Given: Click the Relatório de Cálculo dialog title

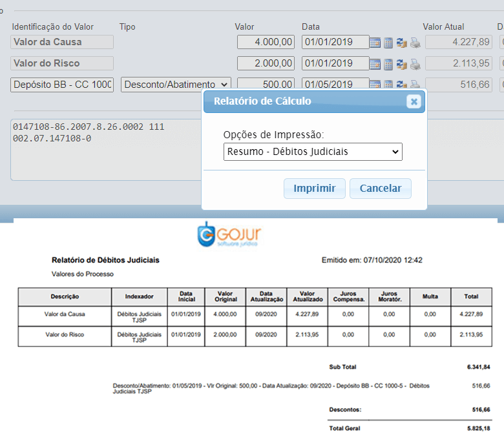Looking at the screenshot, I should pyautogui.click(x=262, y=101).
